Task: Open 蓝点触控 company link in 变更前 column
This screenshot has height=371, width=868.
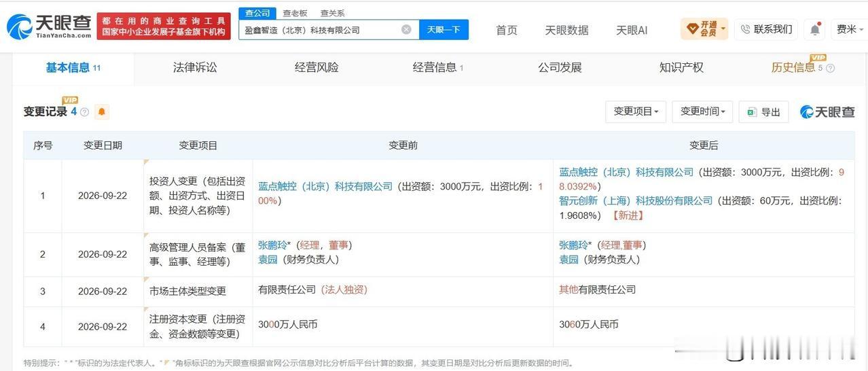Action: click(x=325, y=186)
